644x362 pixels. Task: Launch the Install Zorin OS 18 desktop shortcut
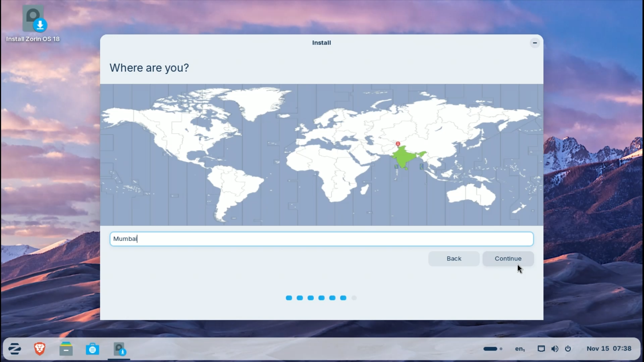33,18
